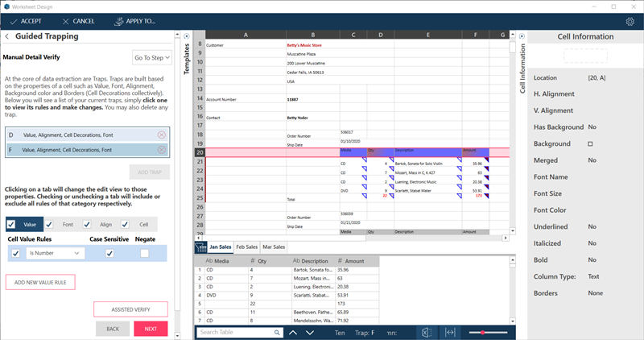The image size is (644, 340).
Task: Expand the Is Number rule dropdown
Action: pyautogui.click(x=56, y=253)
